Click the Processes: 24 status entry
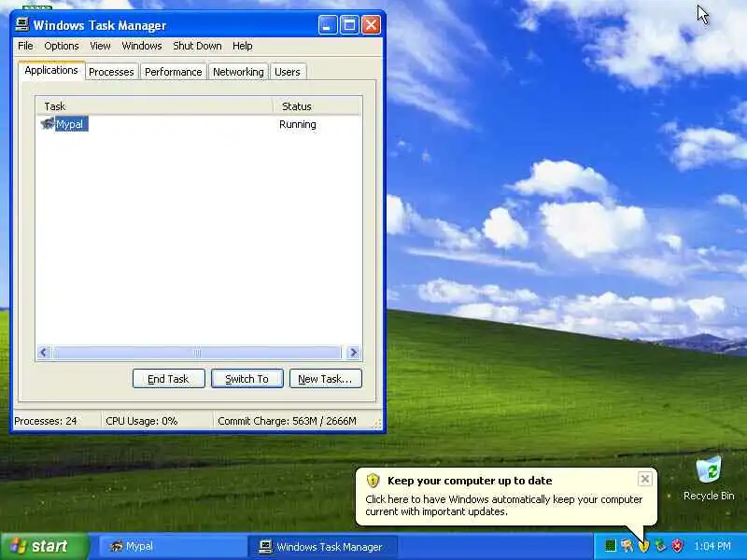This screenshot has height=560, width=747. coord(46,421)
